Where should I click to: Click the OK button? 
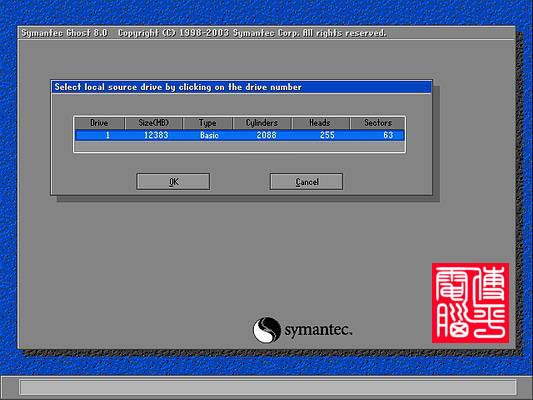click(x=173, y=181)
